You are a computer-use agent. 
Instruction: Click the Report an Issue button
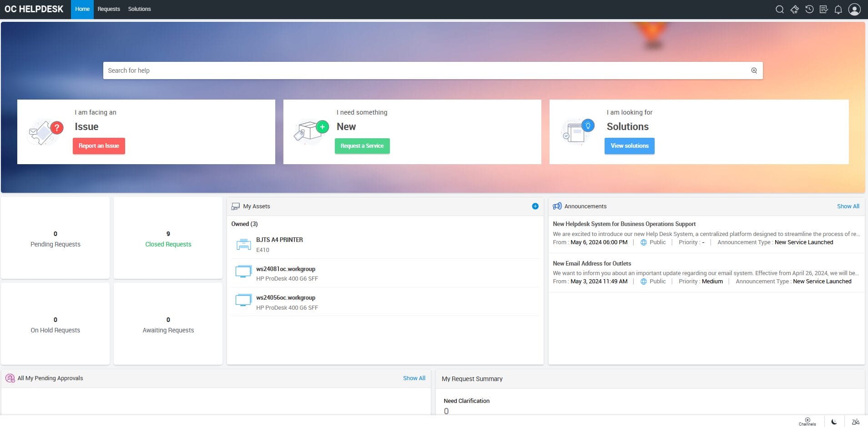tap(99, 146)
